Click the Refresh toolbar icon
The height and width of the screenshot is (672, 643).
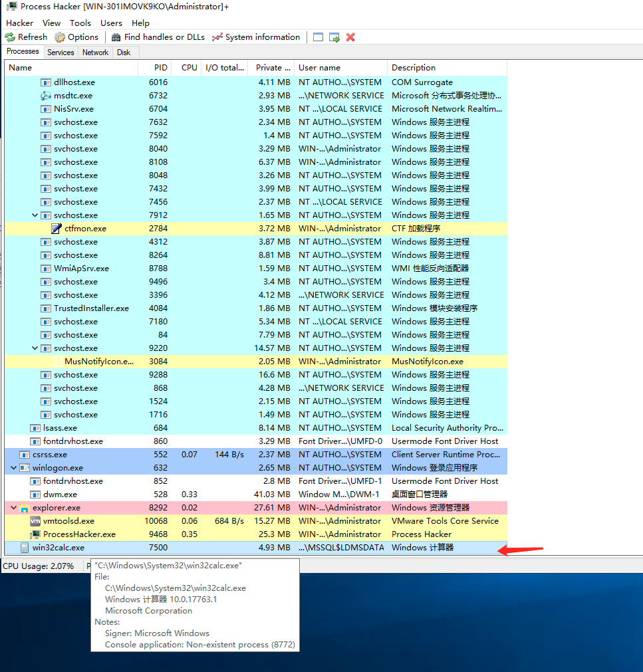click(10, 37)
